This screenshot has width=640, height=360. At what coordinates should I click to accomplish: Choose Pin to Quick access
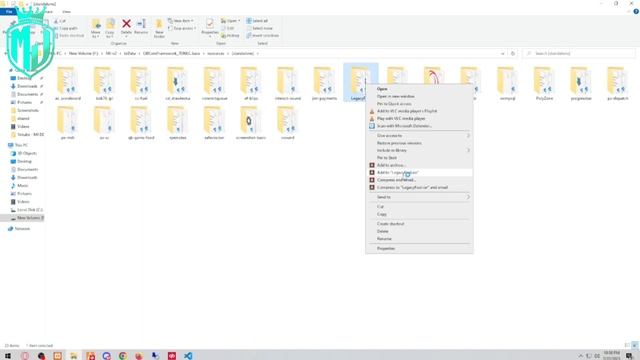[x=420, y=104]
